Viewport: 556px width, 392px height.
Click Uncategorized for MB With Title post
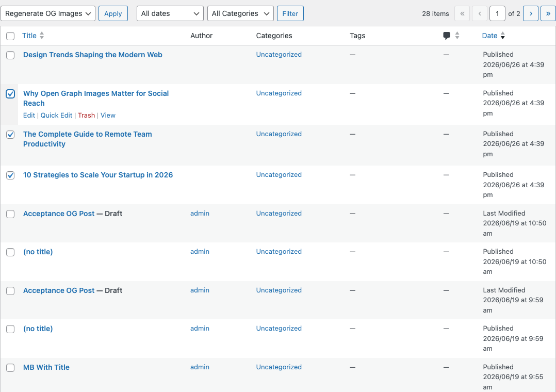click(x=279, y=367)
